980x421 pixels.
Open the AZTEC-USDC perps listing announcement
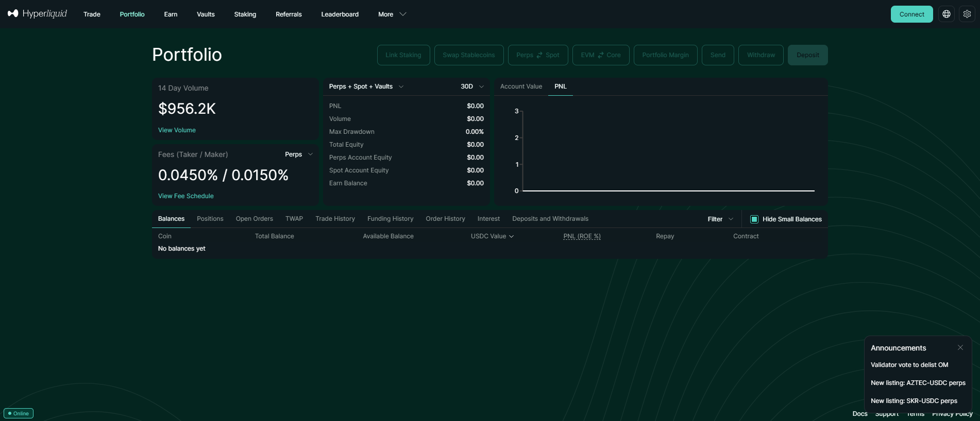(x=918, y=383)
